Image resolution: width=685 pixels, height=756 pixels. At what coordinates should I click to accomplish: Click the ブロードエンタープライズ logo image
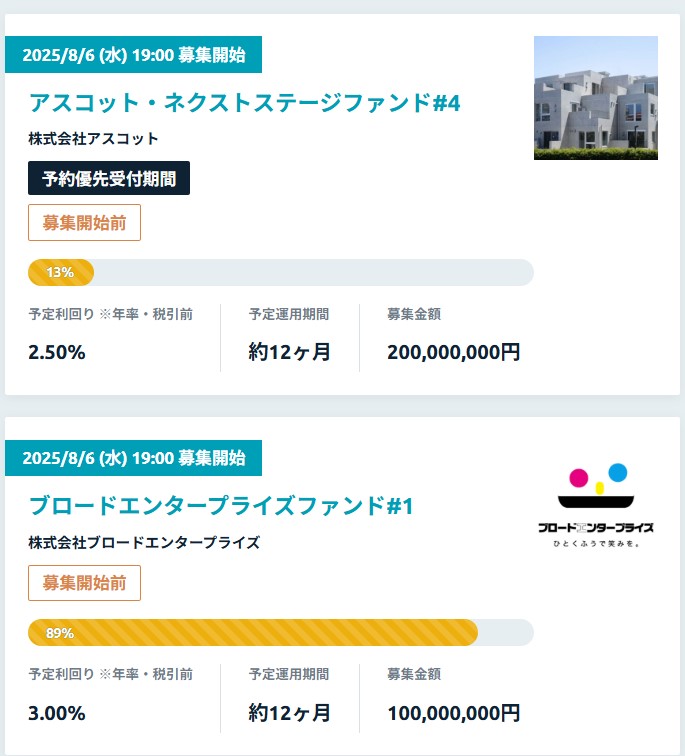coord(595,506)
